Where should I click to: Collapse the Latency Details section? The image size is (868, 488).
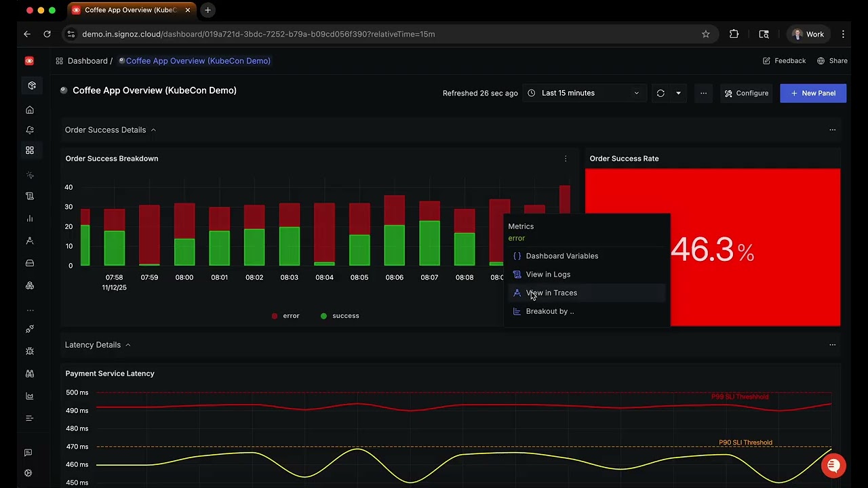127,345
